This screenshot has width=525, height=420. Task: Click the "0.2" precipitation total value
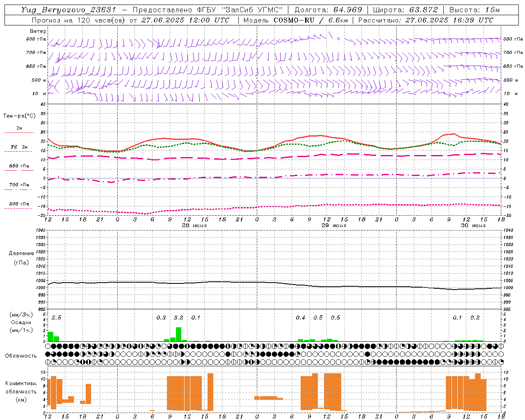[x=475, y=318]
